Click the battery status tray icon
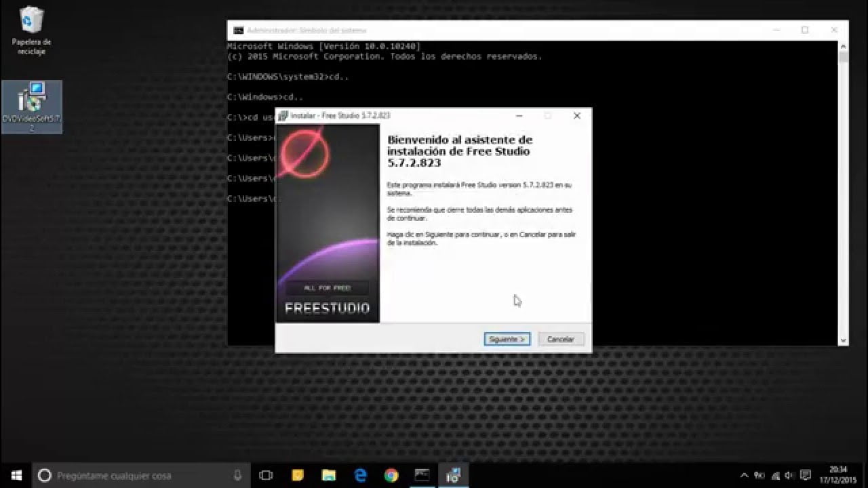Viewport: 868px width, 488px height. [x=759, y=475]
